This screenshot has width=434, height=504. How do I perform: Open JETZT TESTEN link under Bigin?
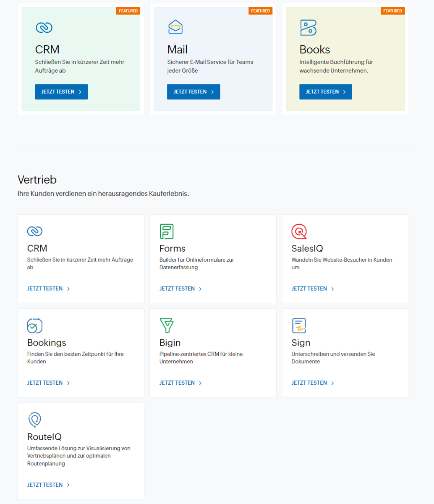point(181,383)
